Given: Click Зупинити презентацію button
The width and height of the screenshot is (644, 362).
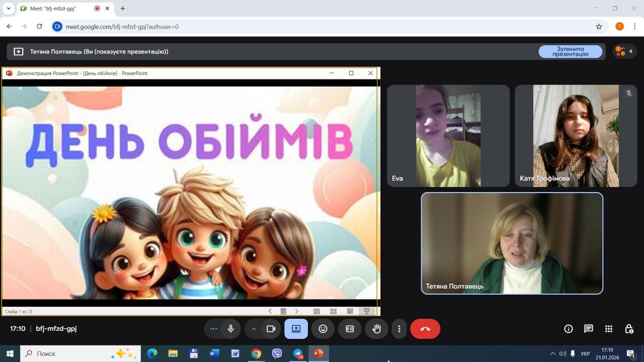Looking at the screenshot, I should 570,52.
